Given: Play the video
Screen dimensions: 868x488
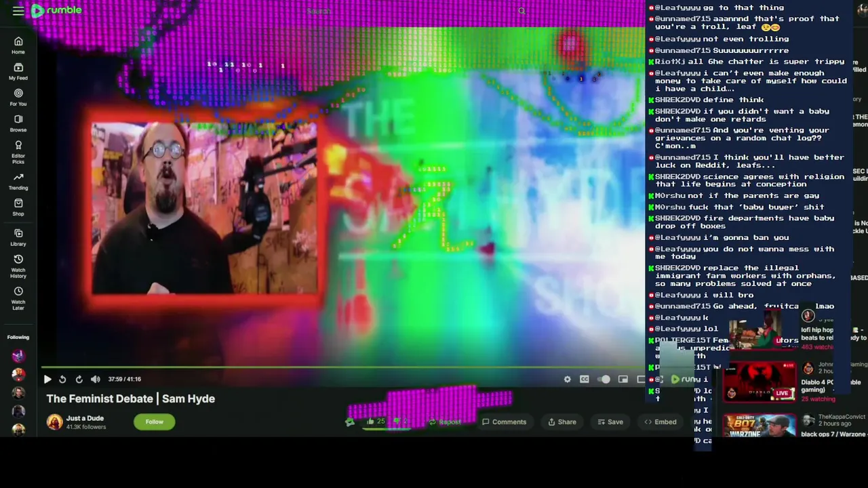Looking at the screenshot, I should 47,380.
